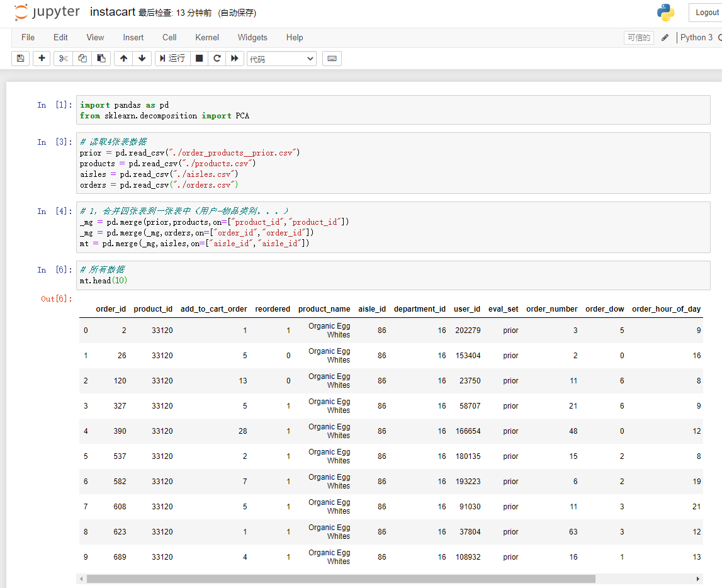Click the Out[6] output prompt

tap(57, 299)
